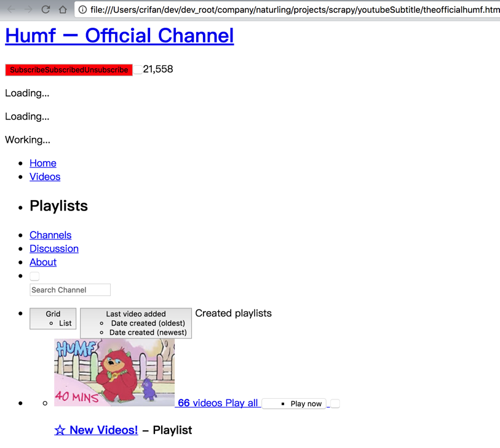Go to browser home icon

[x=63, y=10]
